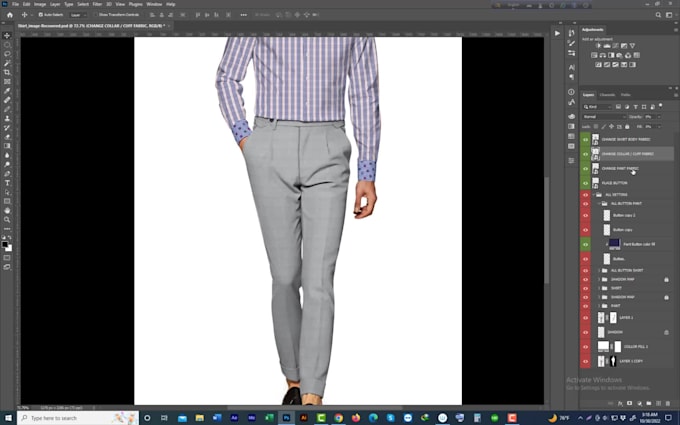This screenshot has height=425, width=680.
Task: Hide the CHANGE SHIRT BODY FABRIC layer
Action: [x=585, y=140]
